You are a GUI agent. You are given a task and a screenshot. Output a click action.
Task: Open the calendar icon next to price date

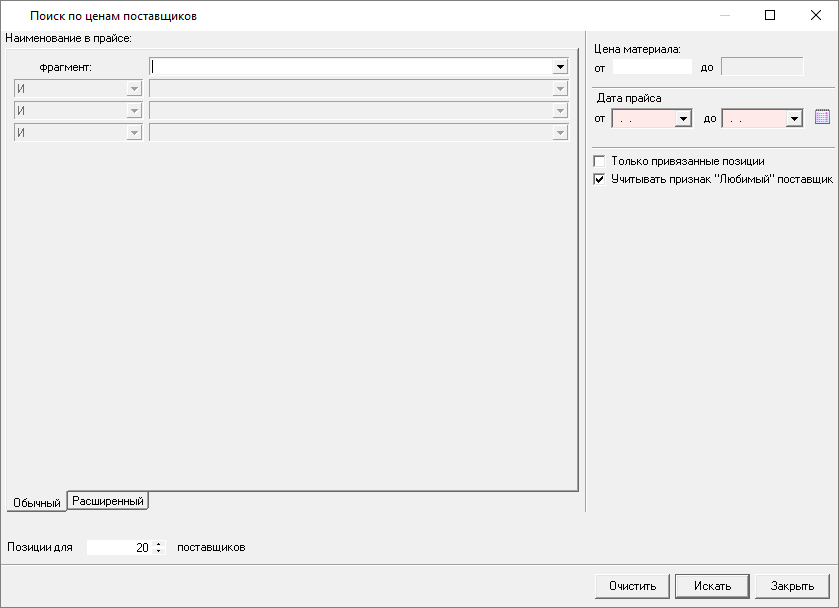tap(823, 118)
